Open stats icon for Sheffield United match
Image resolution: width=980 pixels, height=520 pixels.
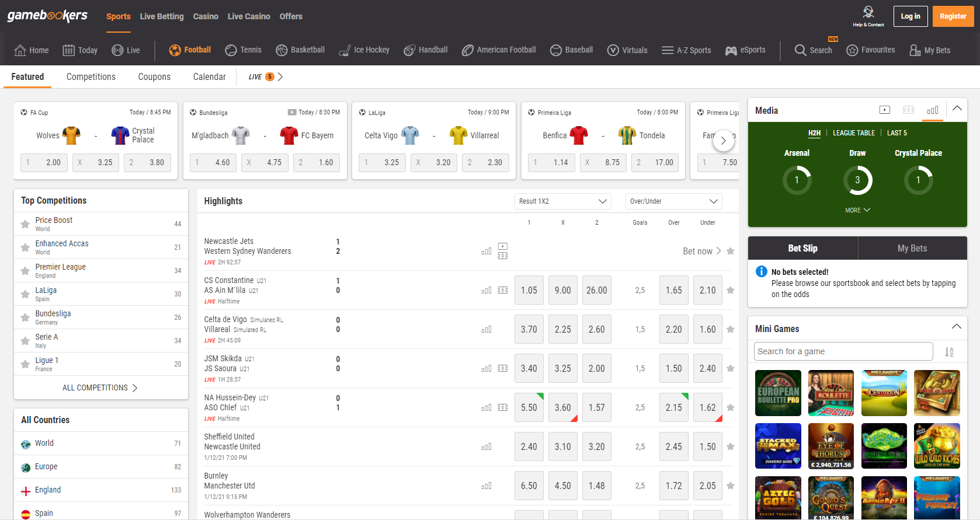pyautogui.click(x=486, y=447)
